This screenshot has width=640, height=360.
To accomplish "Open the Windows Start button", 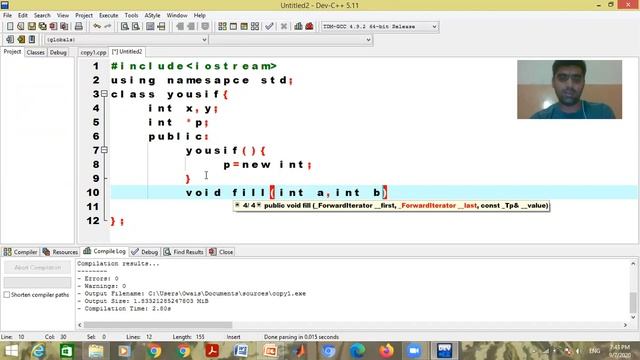I will 11,351.
